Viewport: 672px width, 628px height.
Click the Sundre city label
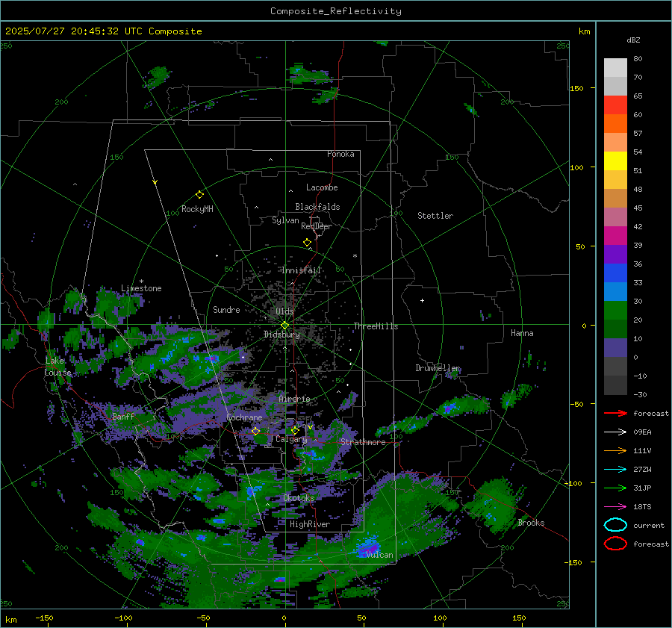point(226,309)
